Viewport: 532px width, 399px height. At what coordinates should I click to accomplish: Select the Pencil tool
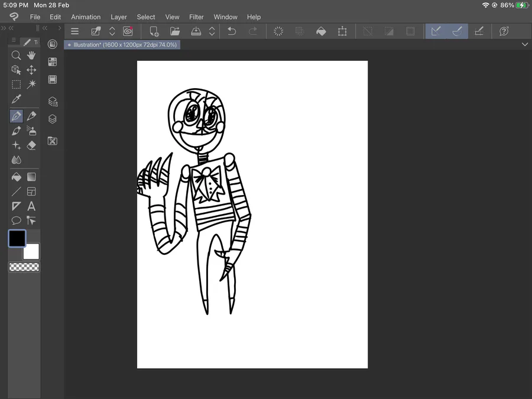[x=31, y=116]
